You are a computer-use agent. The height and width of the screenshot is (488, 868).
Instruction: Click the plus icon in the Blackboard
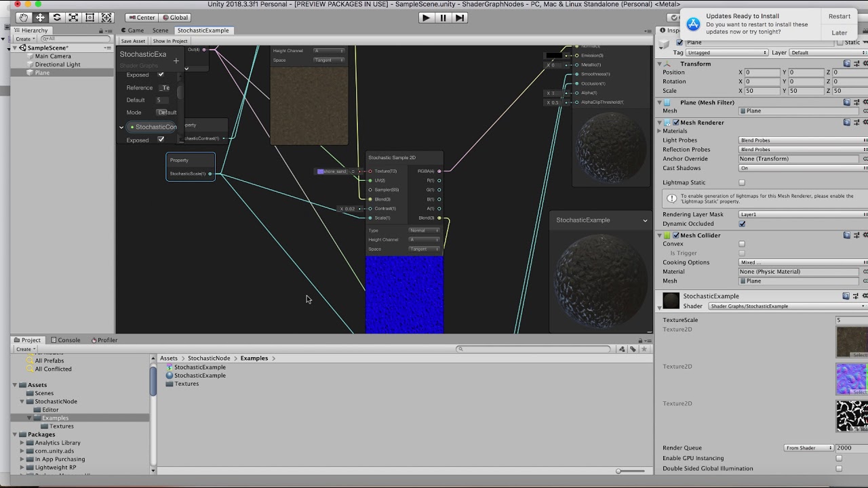tap(176, 60)
